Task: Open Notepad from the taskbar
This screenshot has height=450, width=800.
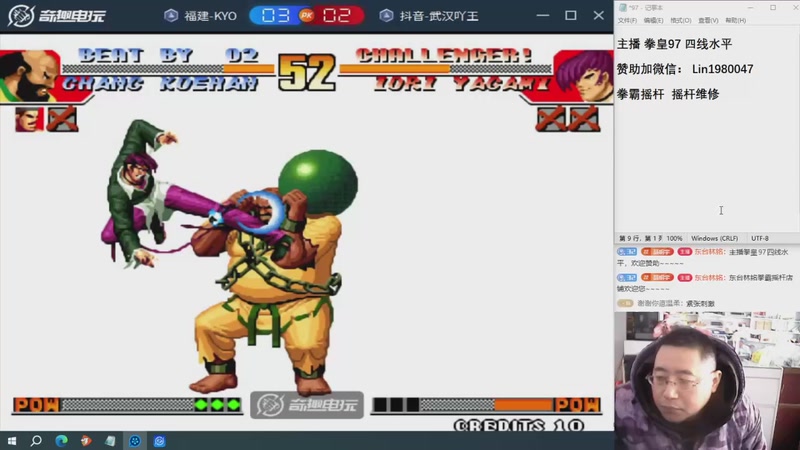Action: tap(110, 441)
